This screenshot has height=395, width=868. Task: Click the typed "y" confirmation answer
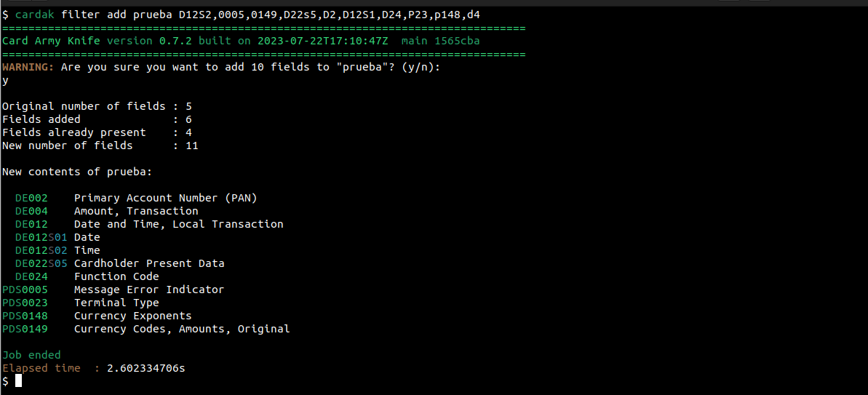(6, 80)
